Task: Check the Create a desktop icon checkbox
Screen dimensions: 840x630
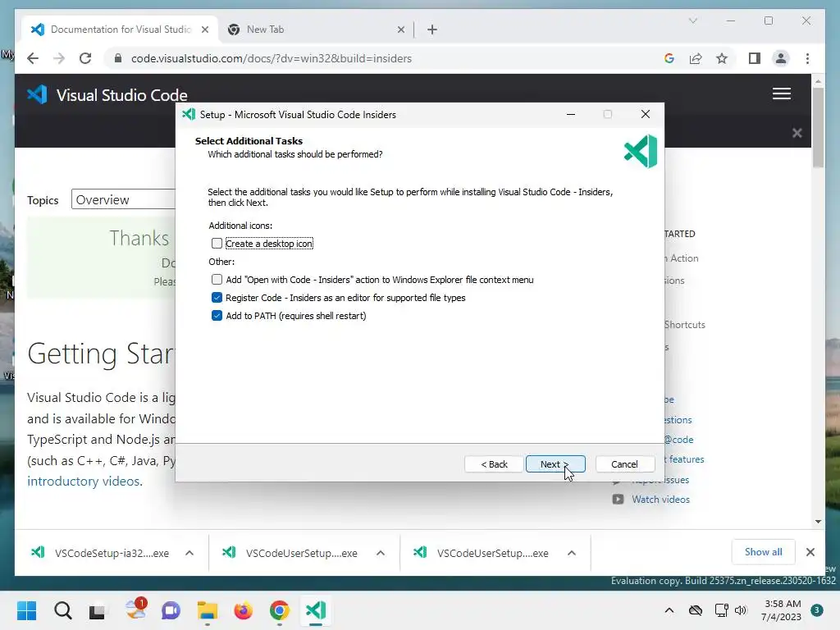Action: click(x=217, y=243)
